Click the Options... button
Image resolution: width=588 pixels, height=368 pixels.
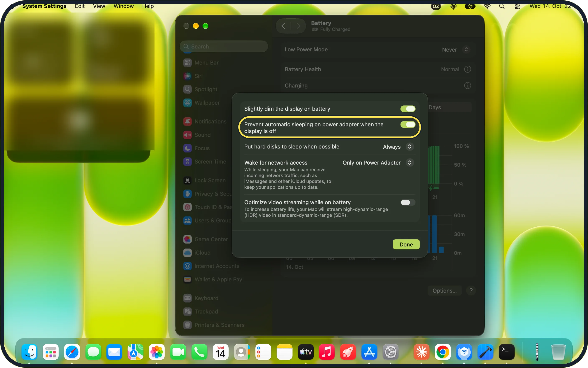pos(444,291)
